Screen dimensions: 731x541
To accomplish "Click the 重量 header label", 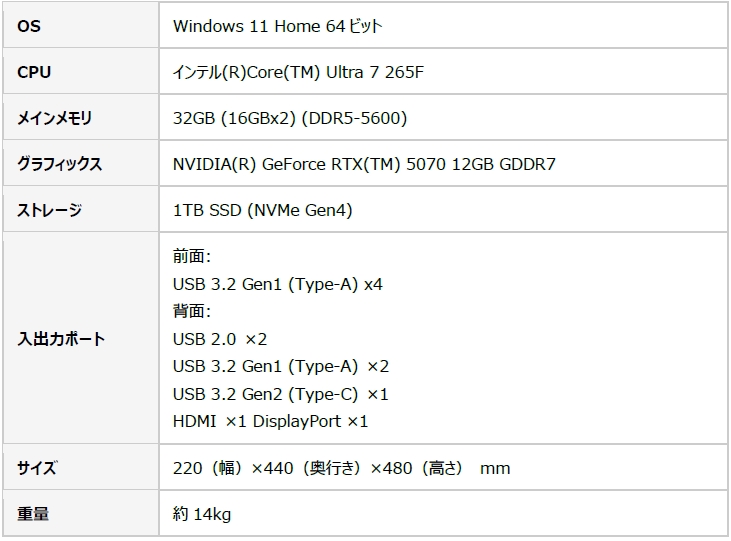I will [33, 514].
